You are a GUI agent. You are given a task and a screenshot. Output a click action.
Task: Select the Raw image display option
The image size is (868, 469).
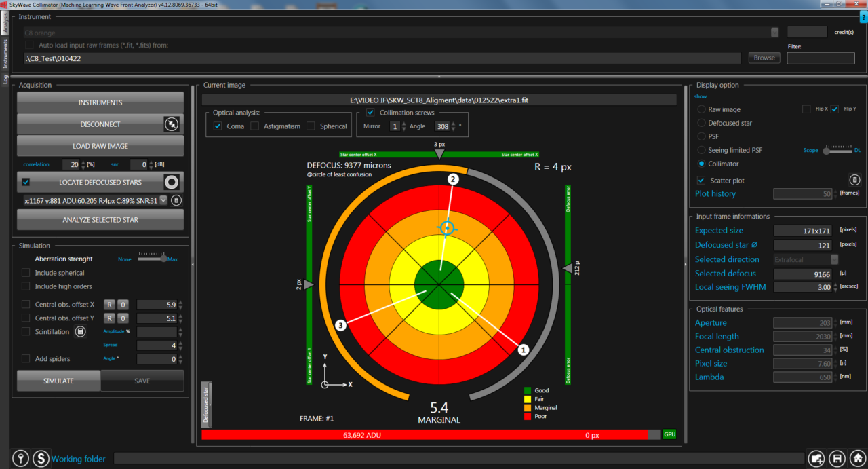[x=701, y=109]
